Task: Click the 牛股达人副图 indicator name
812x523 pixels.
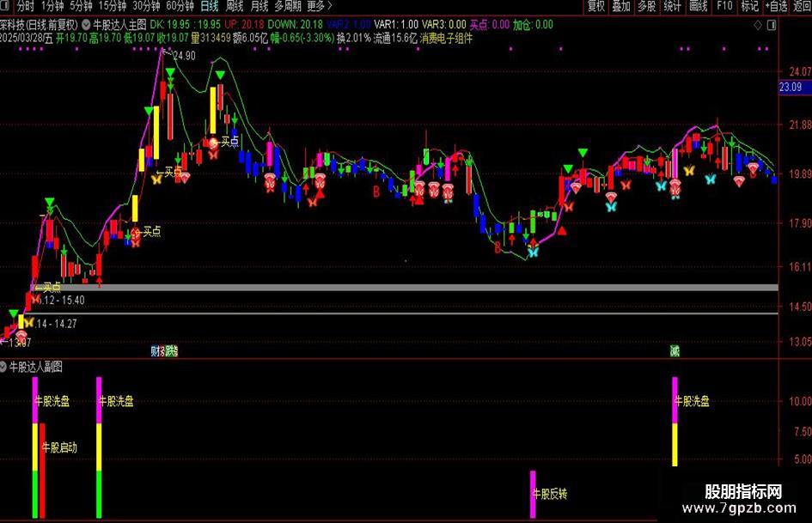Action: pyautogui.click(x=36, y=367)
